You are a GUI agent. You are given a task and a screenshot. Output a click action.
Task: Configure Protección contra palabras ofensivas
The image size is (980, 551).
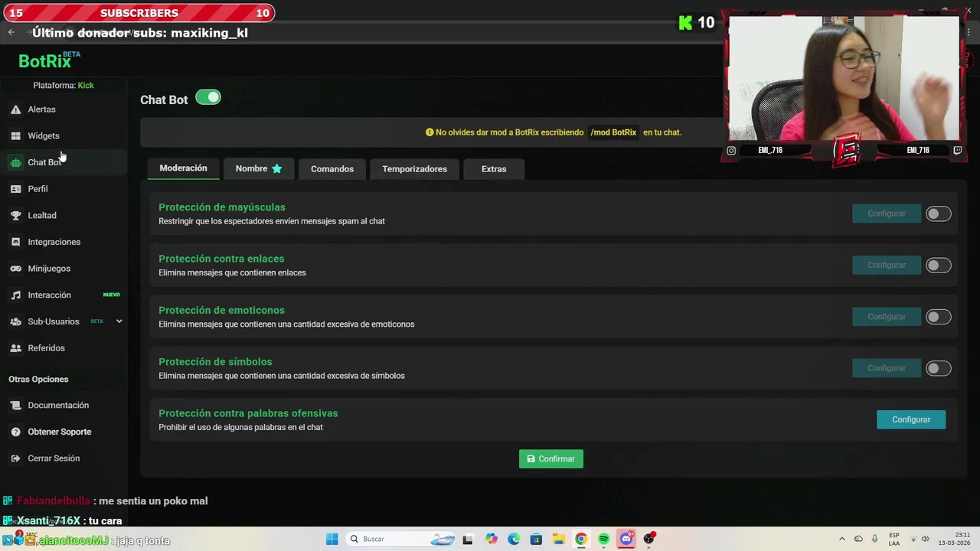[911, 419]
